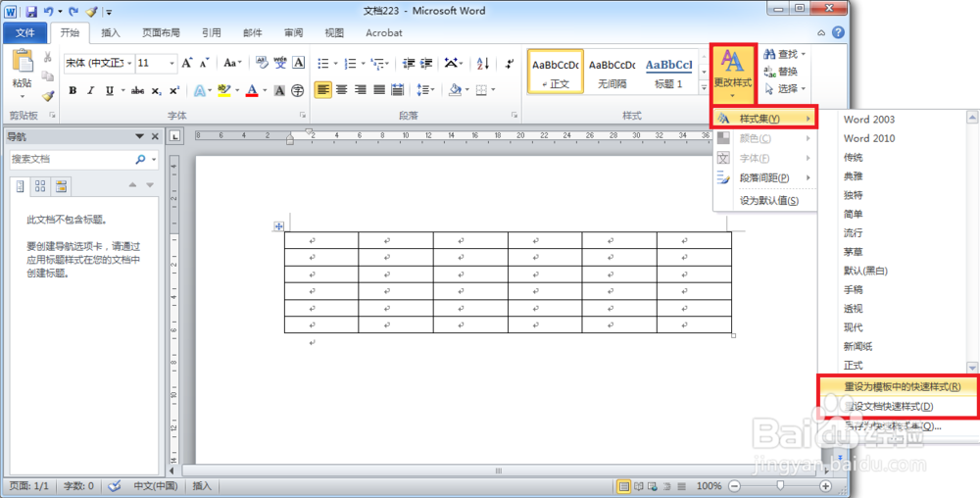Open the 段落间距(P) submenu item

pyautogui.click(x=764, y=177)
